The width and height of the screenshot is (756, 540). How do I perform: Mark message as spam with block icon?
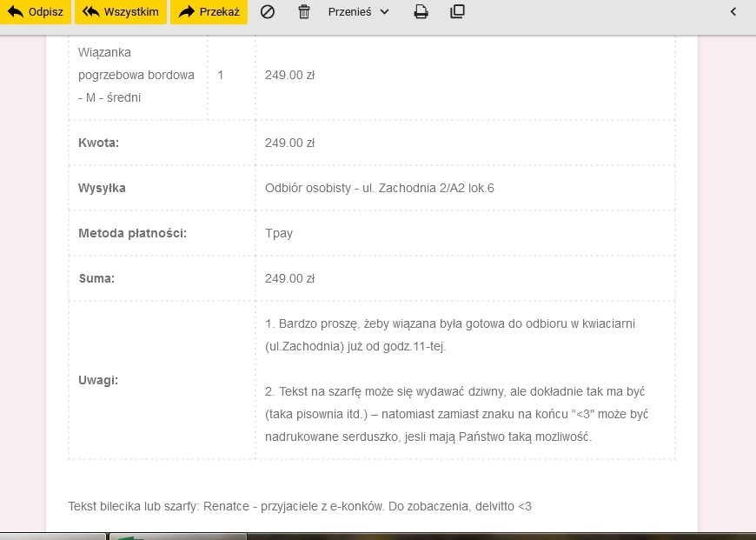tap(268, 12)
